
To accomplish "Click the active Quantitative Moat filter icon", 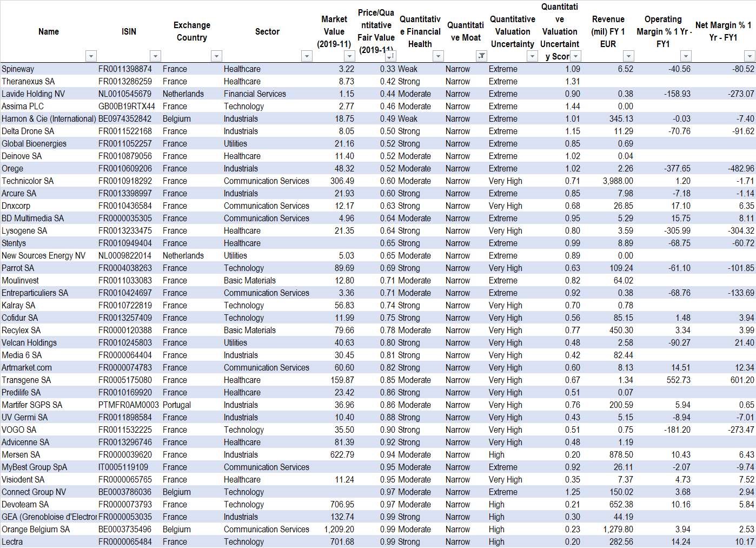I will pos(481,56).
